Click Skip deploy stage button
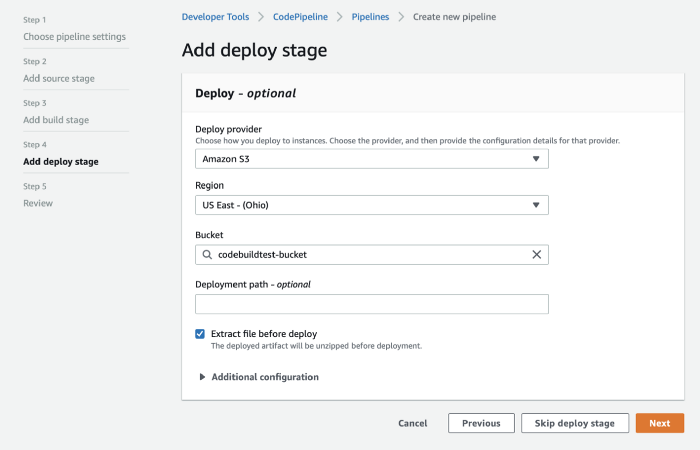Viewport: 700px width, 450px height. tap(575, 423)
